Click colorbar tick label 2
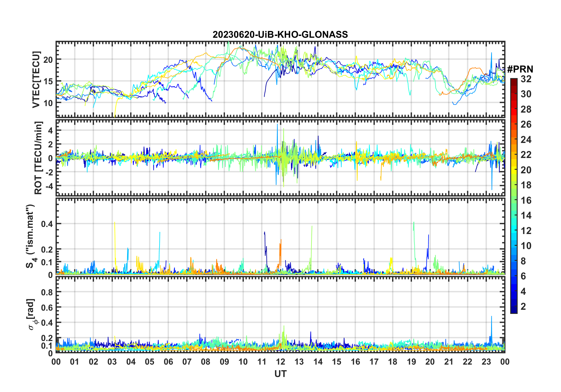 tap(523, 307)
